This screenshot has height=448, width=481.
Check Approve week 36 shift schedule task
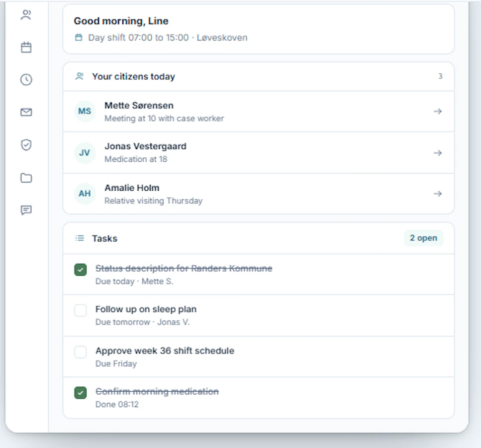click(81, 351)
